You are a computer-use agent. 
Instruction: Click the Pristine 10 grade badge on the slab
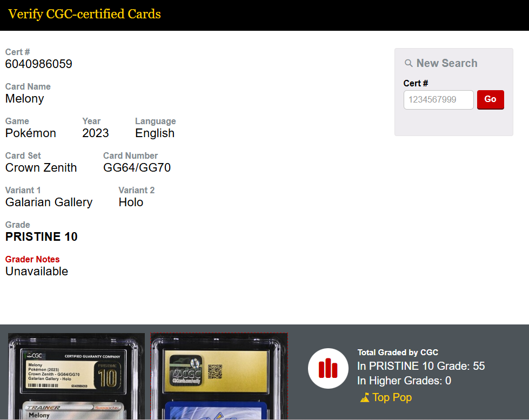[x=108, y=376]
